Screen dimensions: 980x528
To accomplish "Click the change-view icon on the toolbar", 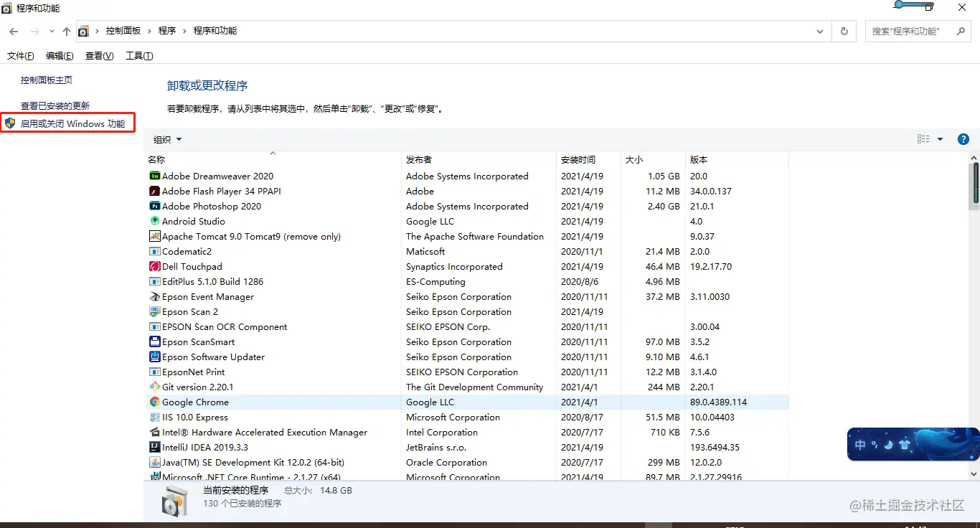I will click(x=923, y=138).
